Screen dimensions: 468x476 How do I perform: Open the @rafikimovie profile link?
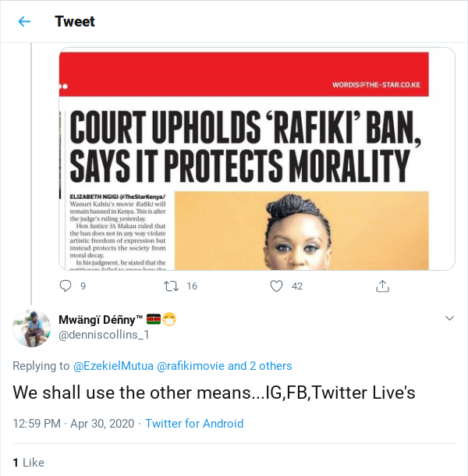click(x=190, y=366)
